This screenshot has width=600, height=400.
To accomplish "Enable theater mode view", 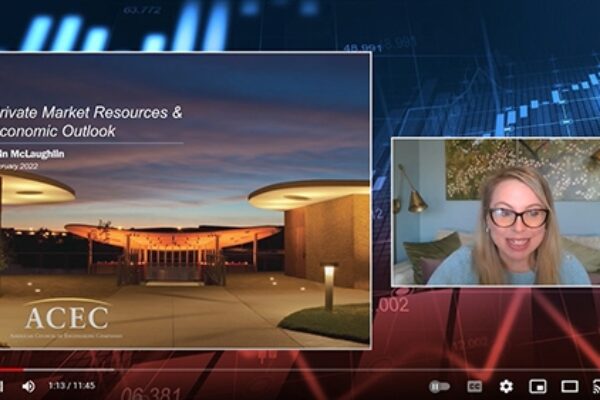I will [x=569, y=386].
